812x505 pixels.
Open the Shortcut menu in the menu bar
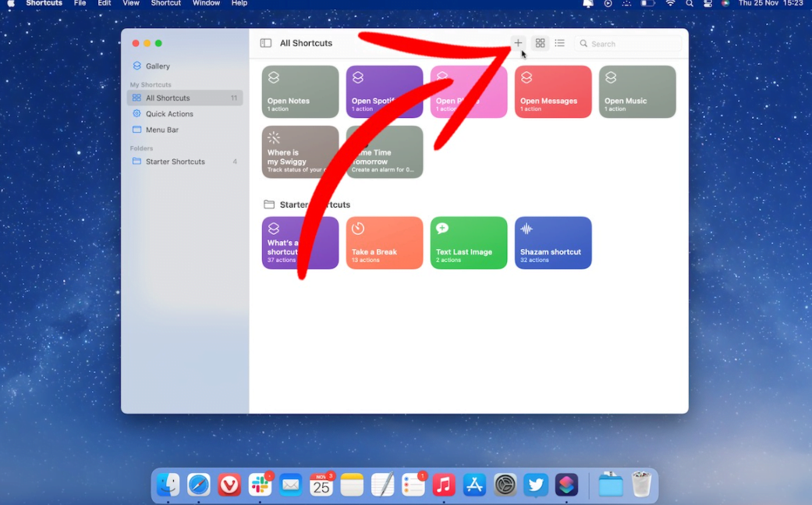tap(165, 4)
